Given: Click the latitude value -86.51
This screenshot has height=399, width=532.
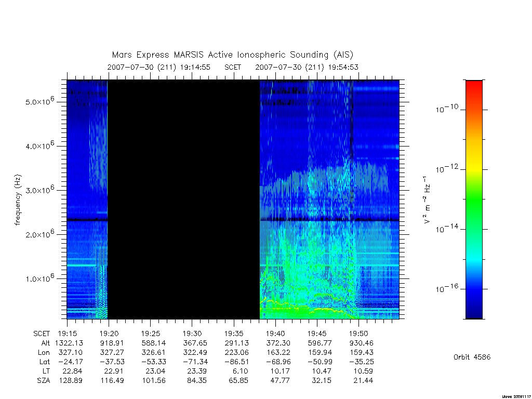Looking at the screenshot, I should point(234,362).
